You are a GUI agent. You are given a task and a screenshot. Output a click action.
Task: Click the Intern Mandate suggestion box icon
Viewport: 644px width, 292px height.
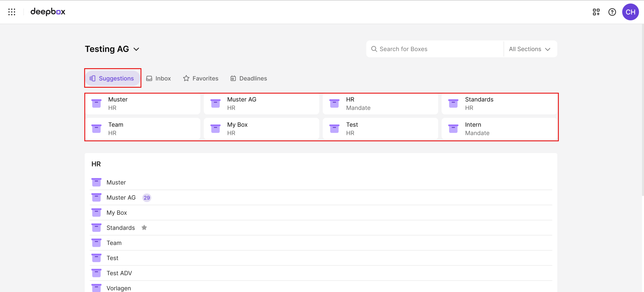(x=453, y=128)
